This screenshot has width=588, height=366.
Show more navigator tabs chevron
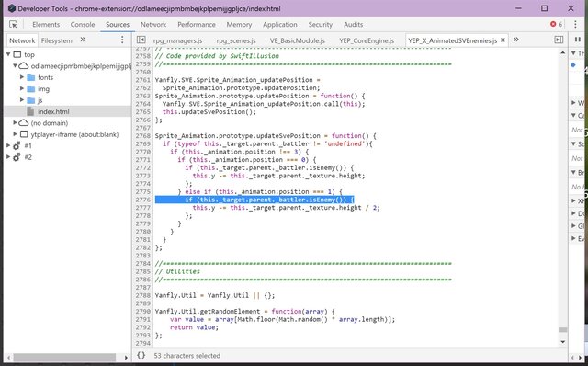coord(83,40)
